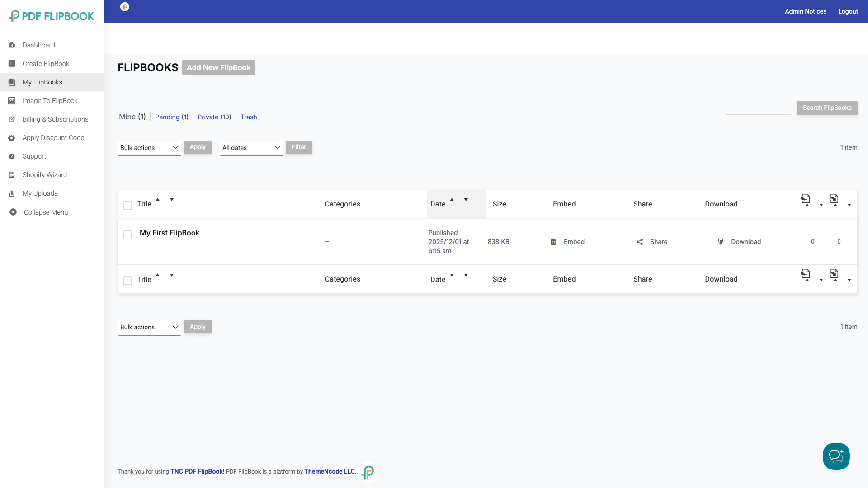Toggle the select-all checkbox in the table header
This screenshot has width=868, height=488.
click(127, 206)
